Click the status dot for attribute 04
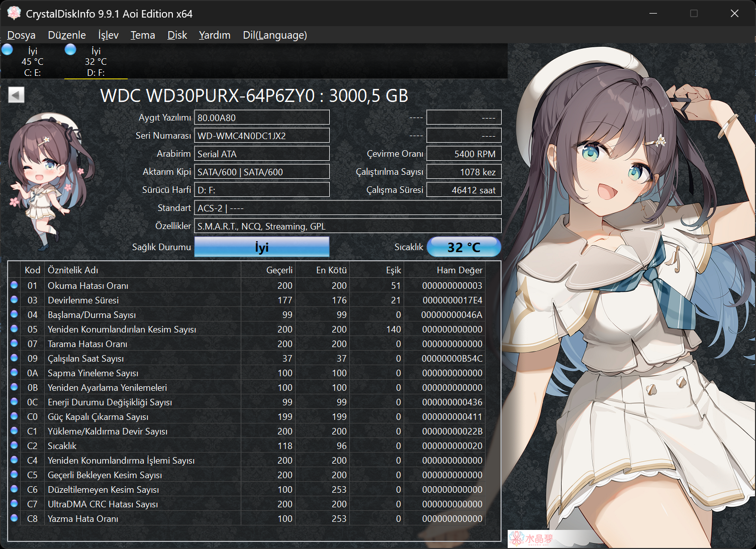This screenshot has height=549, width=756. pos(14,314)
